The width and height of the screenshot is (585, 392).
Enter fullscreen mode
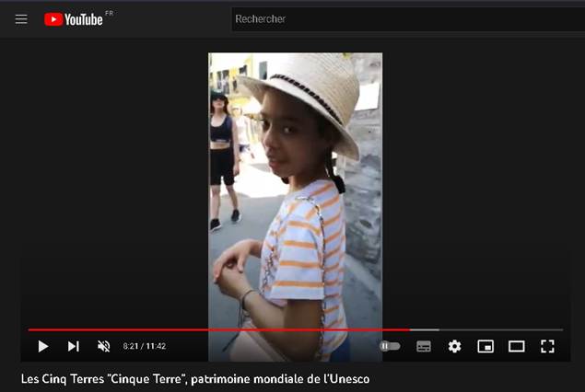[x=547, y=346]
